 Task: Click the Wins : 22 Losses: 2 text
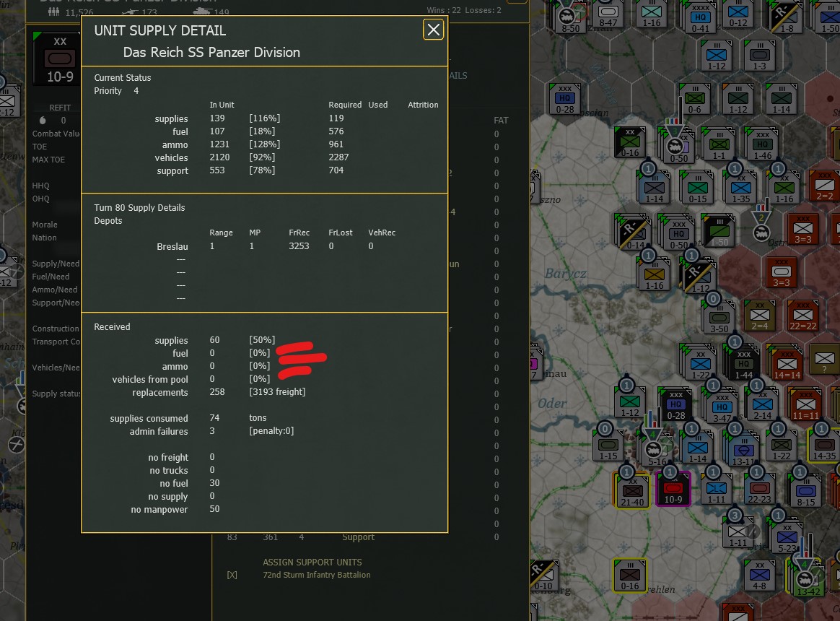pyautogui.click(x=464, y=10)
